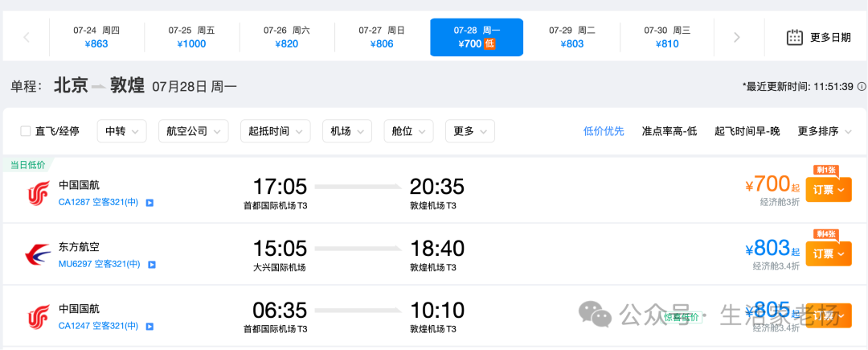This screenshot has height=350, width=868.
Task: Select date tab 07-26 周六 ¥820
Action: [287, 38]
